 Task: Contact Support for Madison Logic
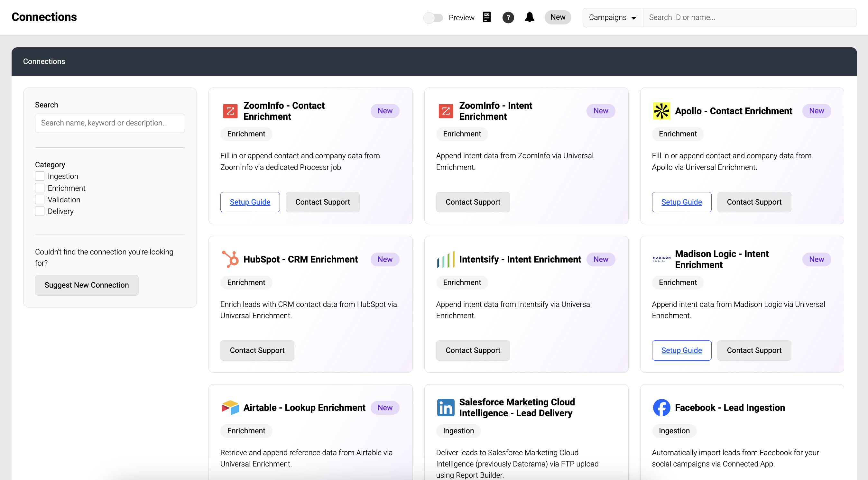coord(754,350)
